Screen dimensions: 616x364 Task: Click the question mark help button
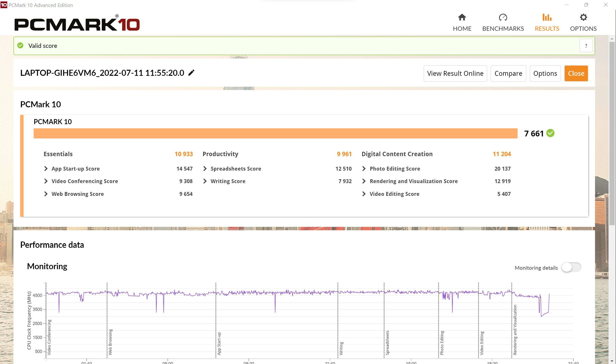(586, 46)
